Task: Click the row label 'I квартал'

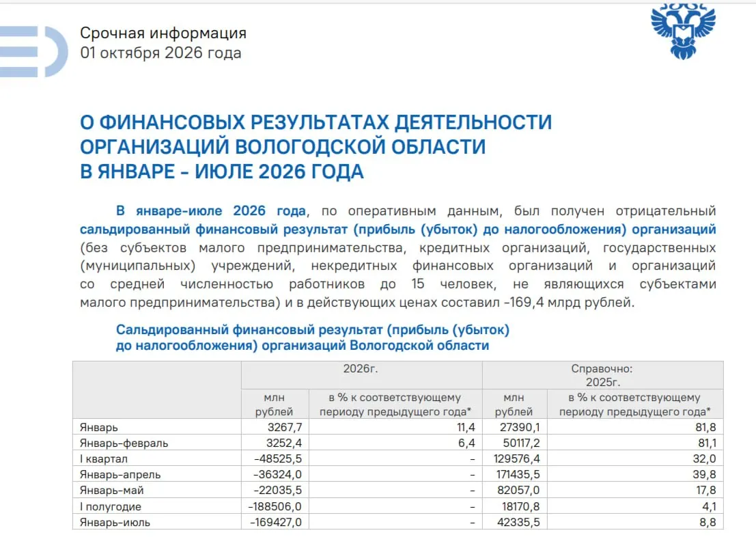Action: point(104,459)
